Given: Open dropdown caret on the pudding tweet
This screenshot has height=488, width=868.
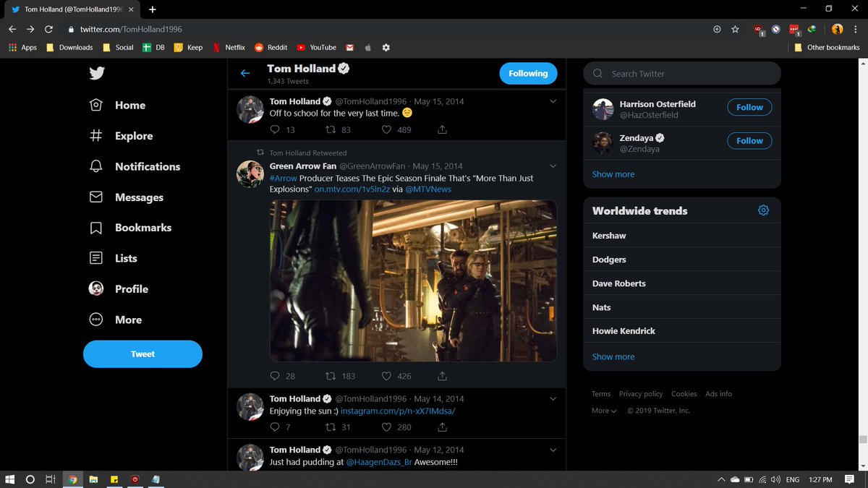Looking at the screenshot, I should (553, 450).
